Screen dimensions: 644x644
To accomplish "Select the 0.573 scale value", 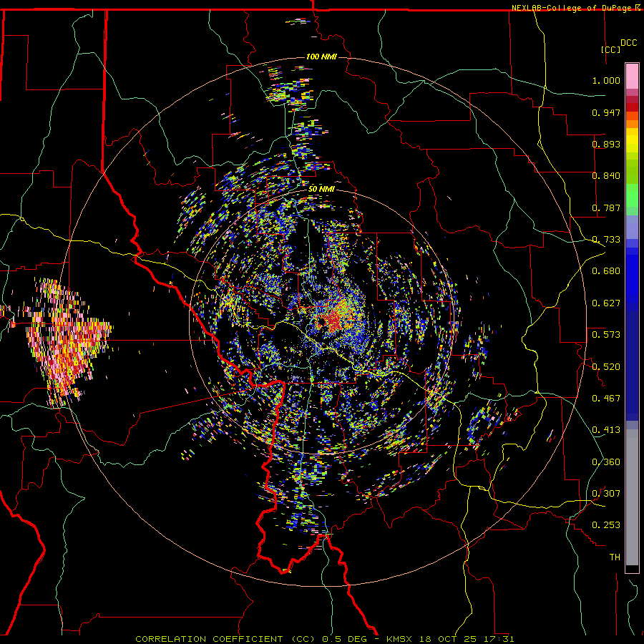I will pos(606,335).
